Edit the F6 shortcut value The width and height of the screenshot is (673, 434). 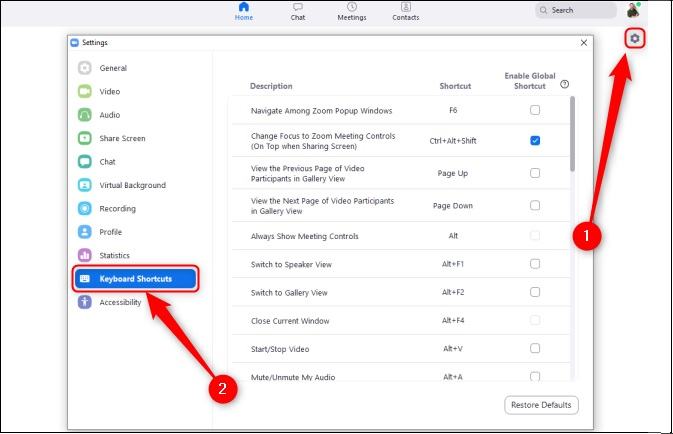click(x=453, y=110)
